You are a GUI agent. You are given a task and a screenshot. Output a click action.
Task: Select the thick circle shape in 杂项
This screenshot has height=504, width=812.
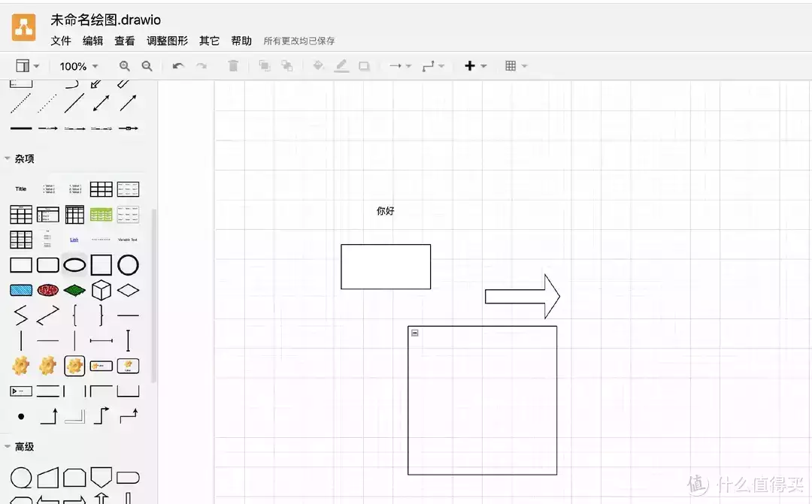pos(128,265)
